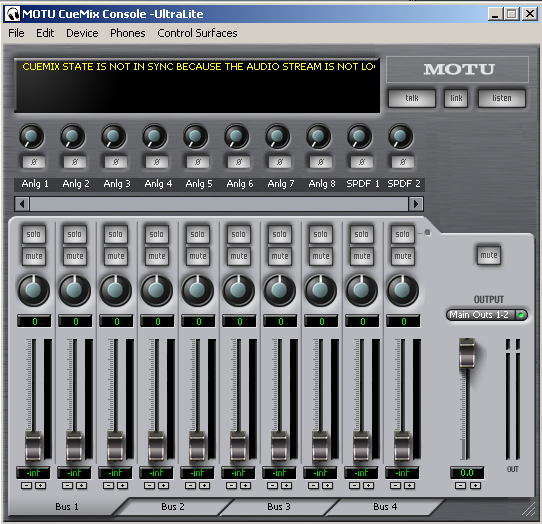Viewport: 542px width, 524px height.
Task: Click the Anlg 2 pan knob
Action: 75,290
